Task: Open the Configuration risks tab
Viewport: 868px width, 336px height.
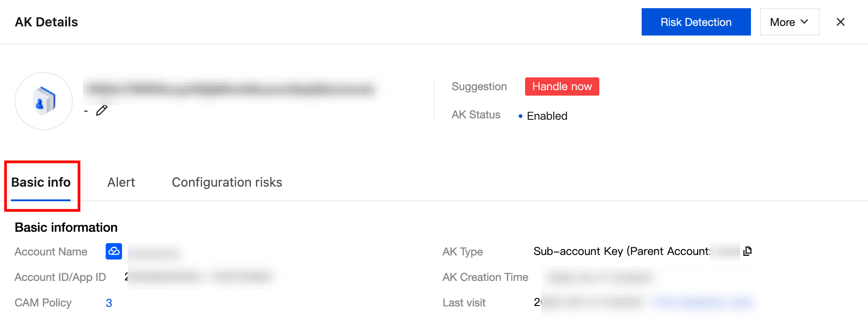Action: coord(227,182)
